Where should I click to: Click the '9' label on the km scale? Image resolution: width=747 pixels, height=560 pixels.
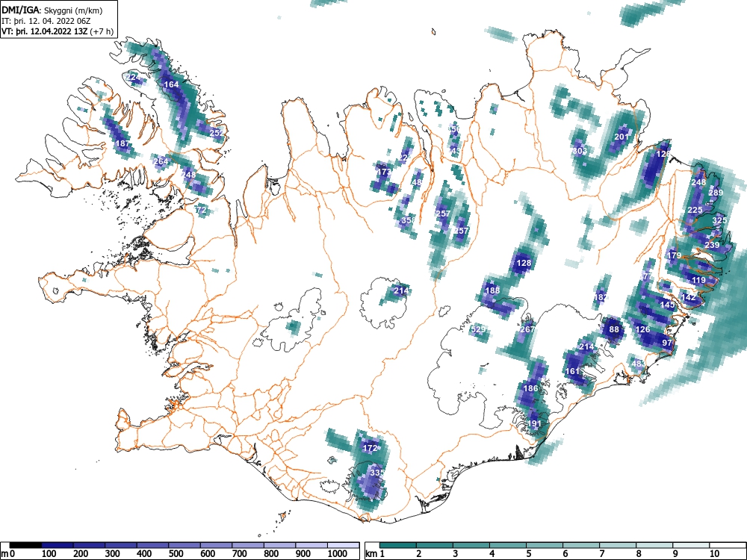(675, 554)
